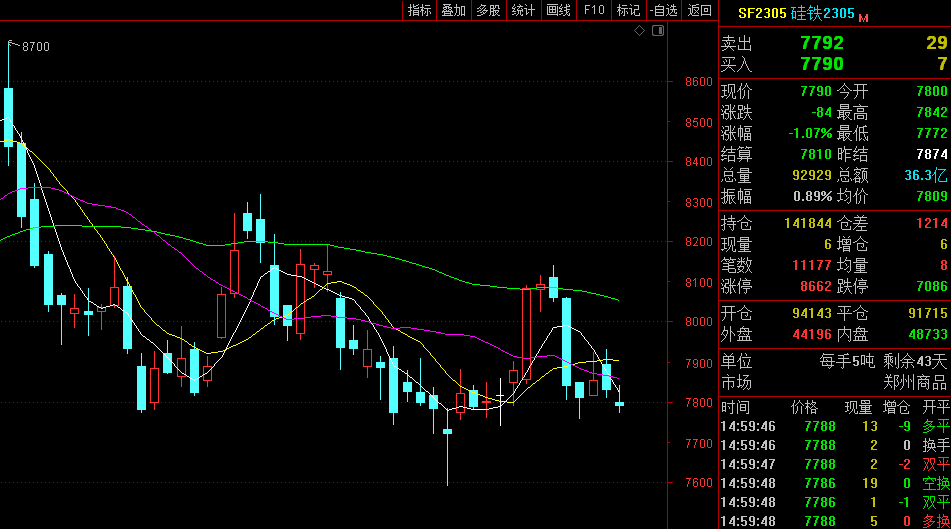Click the 标记 mark button

[x=628, y=10]
